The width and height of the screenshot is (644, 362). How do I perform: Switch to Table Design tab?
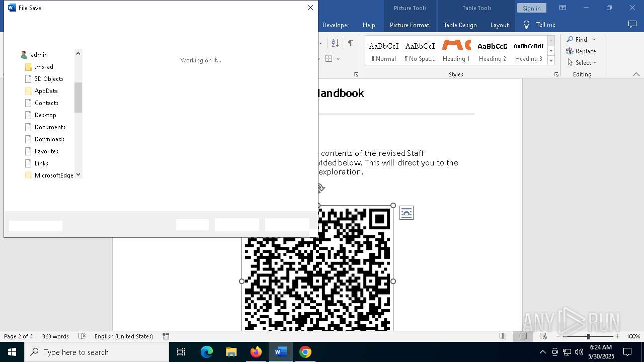[x=460, y=25]
